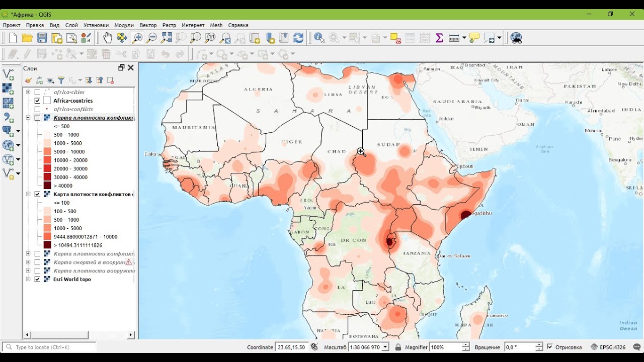
Task: Open the Слой menu
Action: point(71,25)
